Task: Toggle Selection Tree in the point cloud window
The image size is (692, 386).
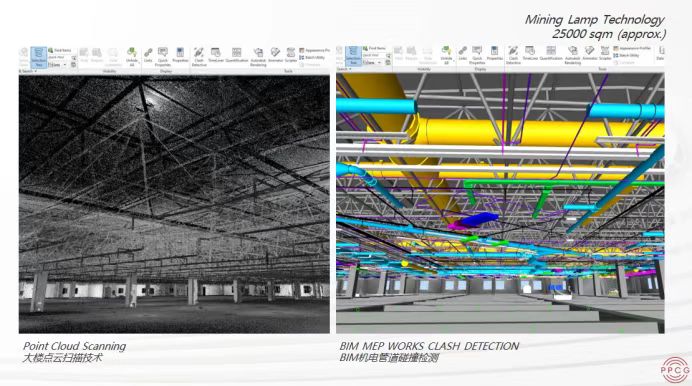Action: click(x=39, y=57)
